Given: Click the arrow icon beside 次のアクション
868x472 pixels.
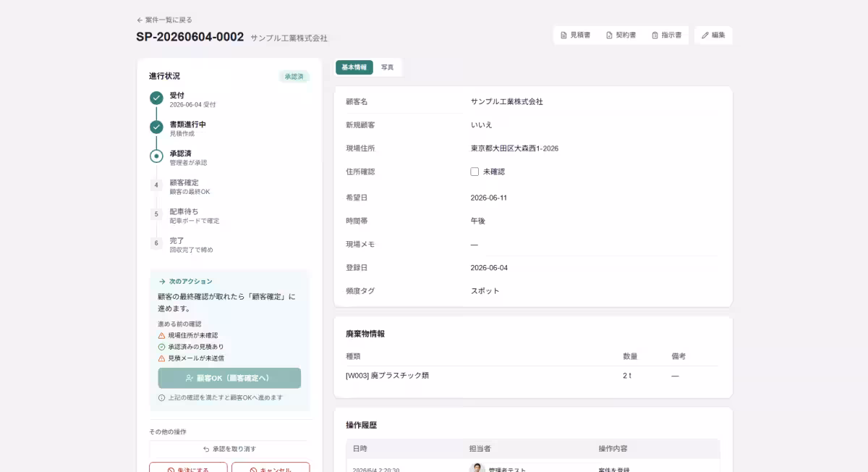Looking at the screenshot, I should (162, 281).
